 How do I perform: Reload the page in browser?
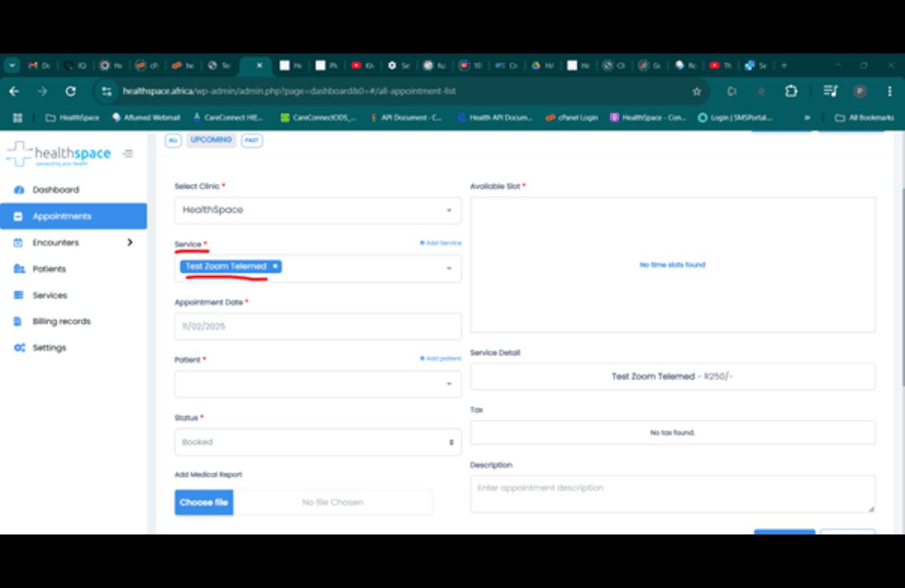[x=70, y=91]
